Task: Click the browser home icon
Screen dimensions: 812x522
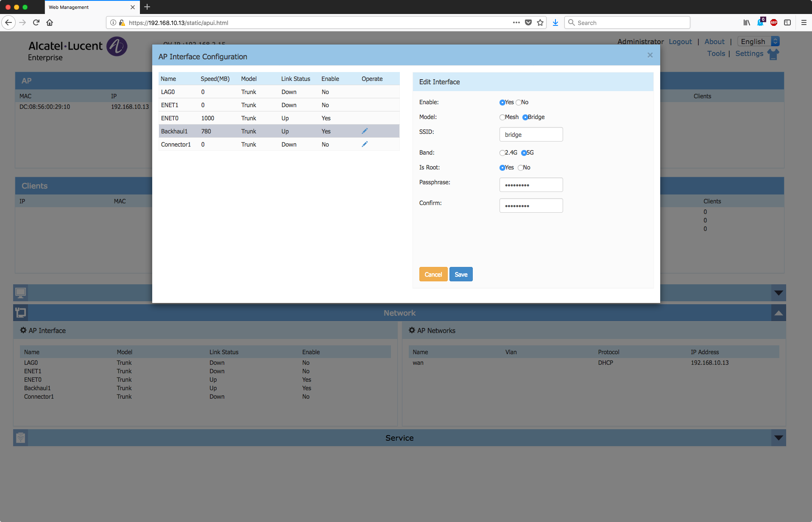Action: [x=50, y=23]
